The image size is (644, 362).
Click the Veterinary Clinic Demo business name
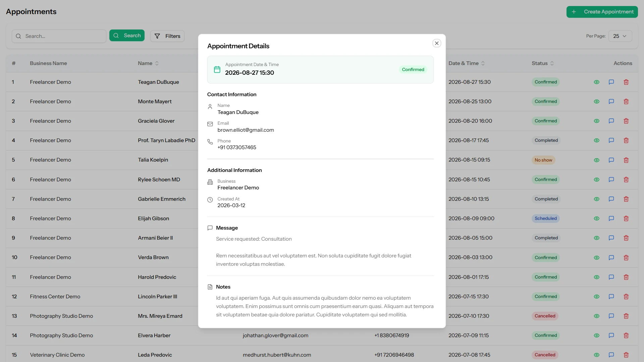57,355
